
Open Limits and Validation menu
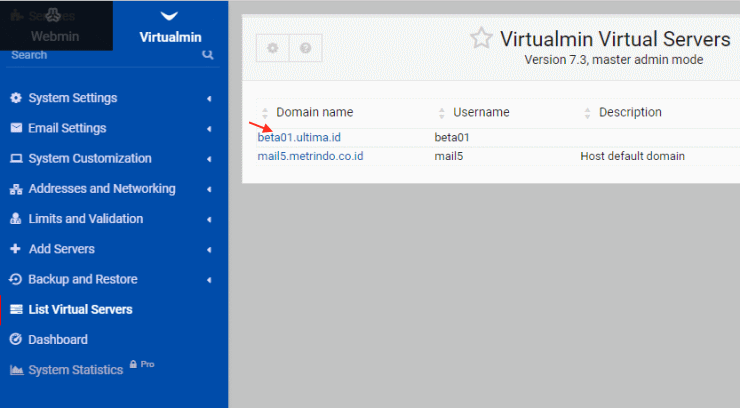(85, 219)
